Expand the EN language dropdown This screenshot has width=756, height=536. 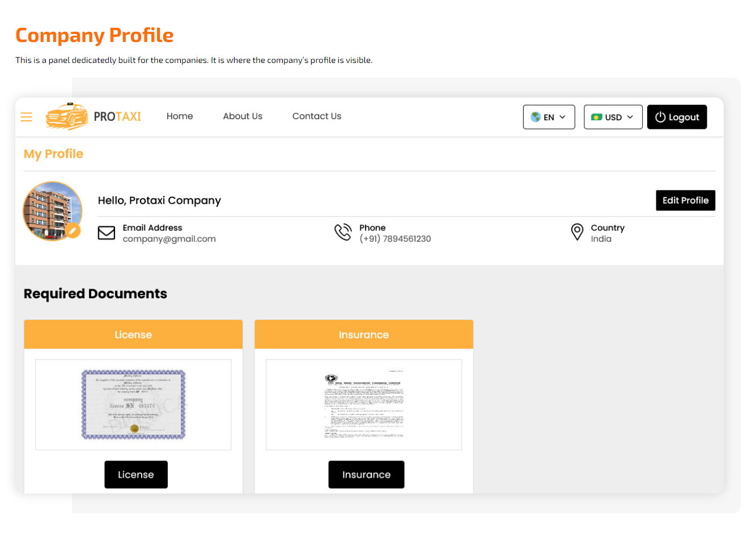(549, 117)
